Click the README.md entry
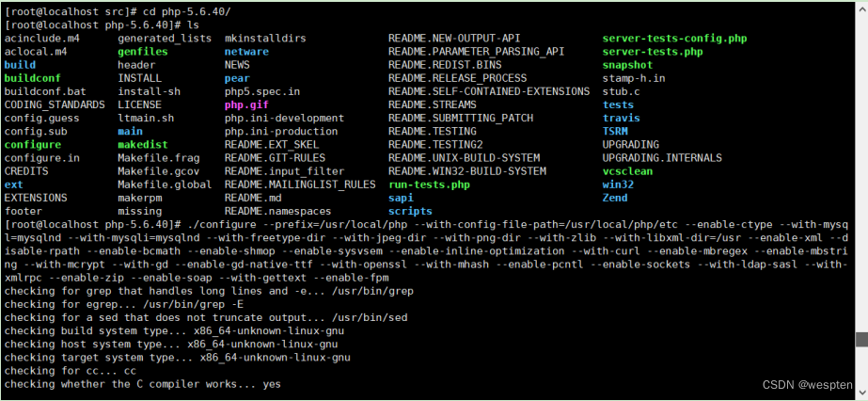The width and height of the screenshot is (868, 401). [x=253, y=199]
